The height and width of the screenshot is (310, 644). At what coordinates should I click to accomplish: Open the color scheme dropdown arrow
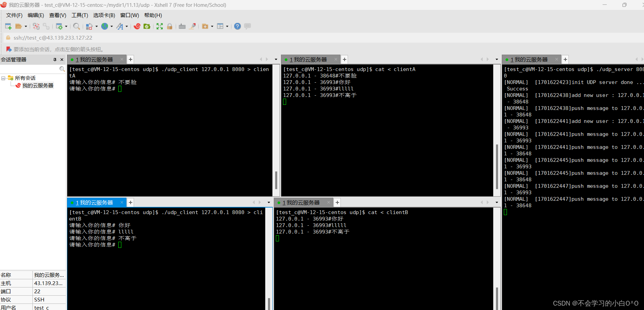coord(96,26)
